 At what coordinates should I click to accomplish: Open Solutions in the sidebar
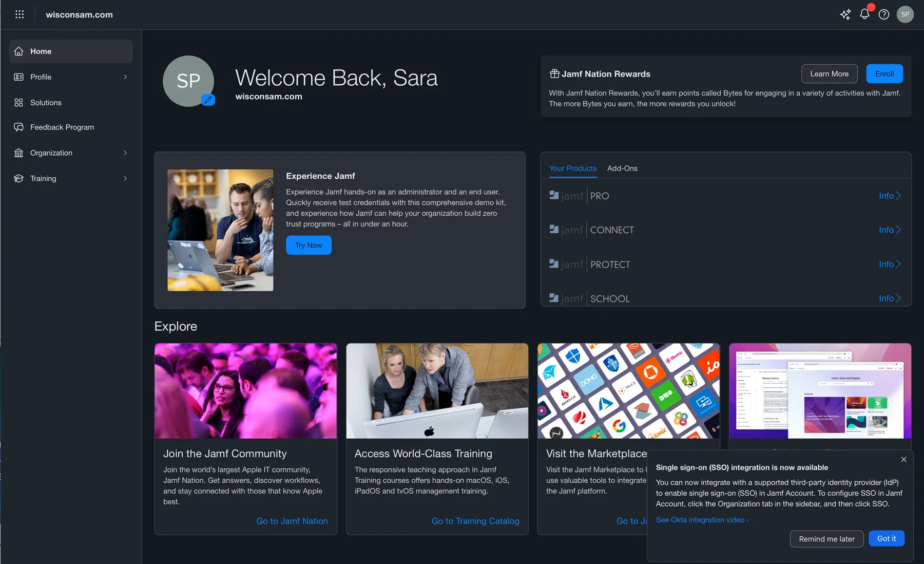click(x=71, y=103)
